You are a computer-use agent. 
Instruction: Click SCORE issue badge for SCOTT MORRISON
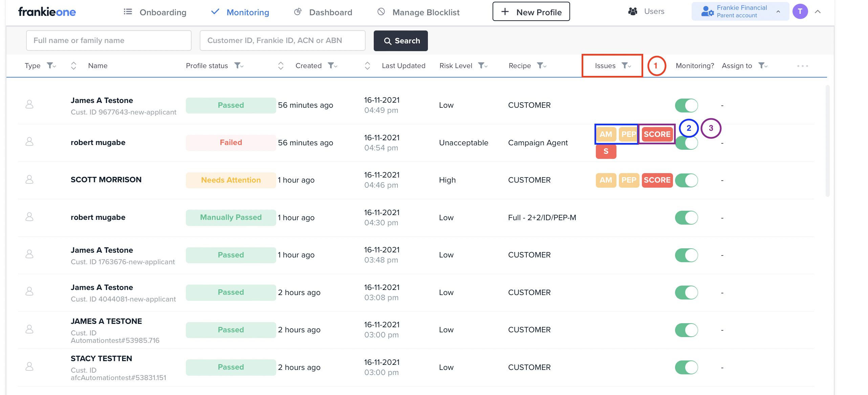pos(657,180)
